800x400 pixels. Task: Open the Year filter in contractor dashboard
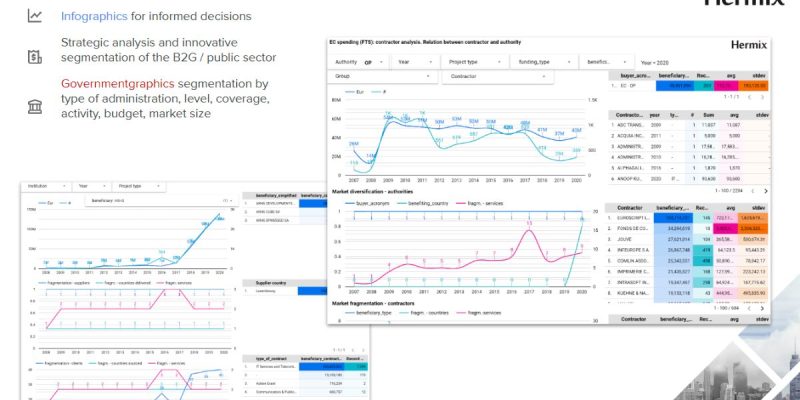(415, 62)
